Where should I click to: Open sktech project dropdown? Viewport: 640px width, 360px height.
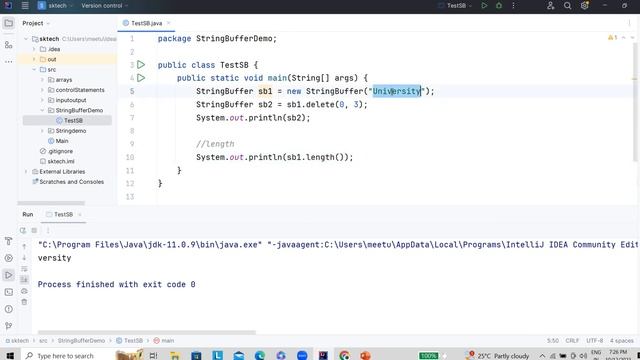56,6
